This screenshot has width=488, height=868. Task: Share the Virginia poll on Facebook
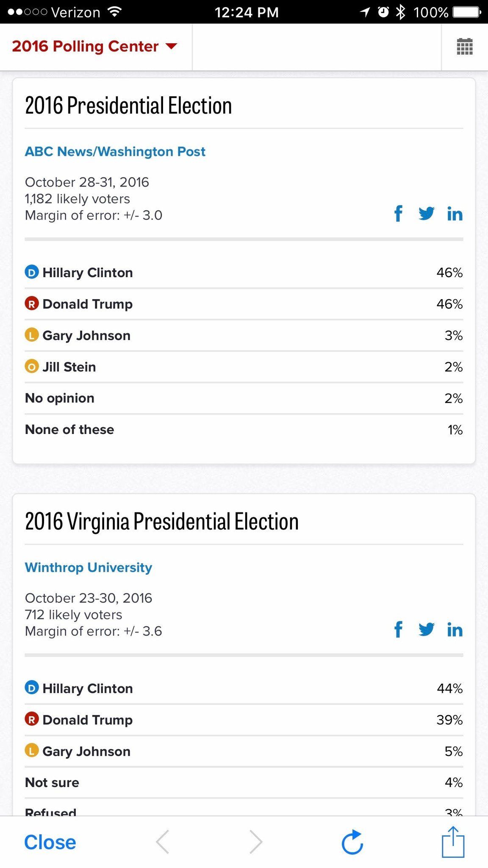(398, 630)
